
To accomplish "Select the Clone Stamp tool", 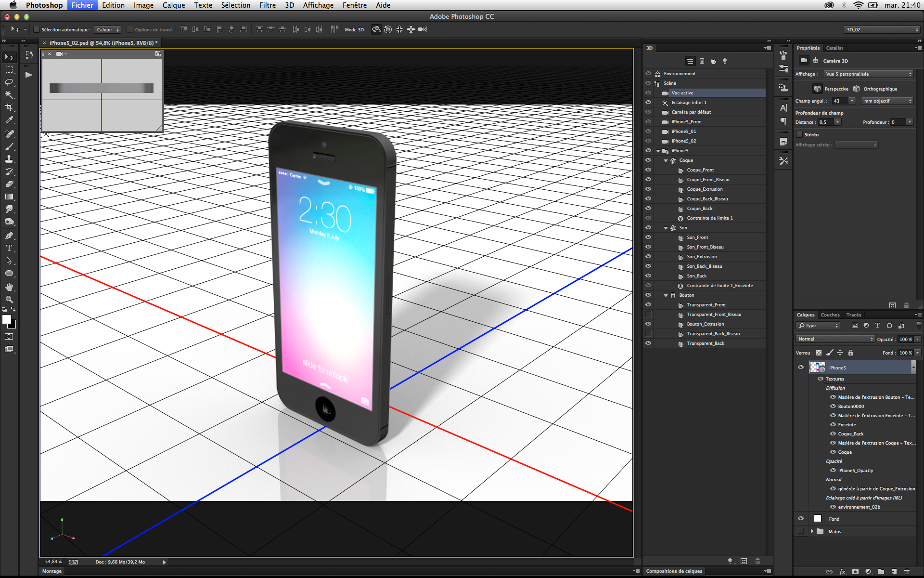I will pyautogui.click(x=9, y=159).
